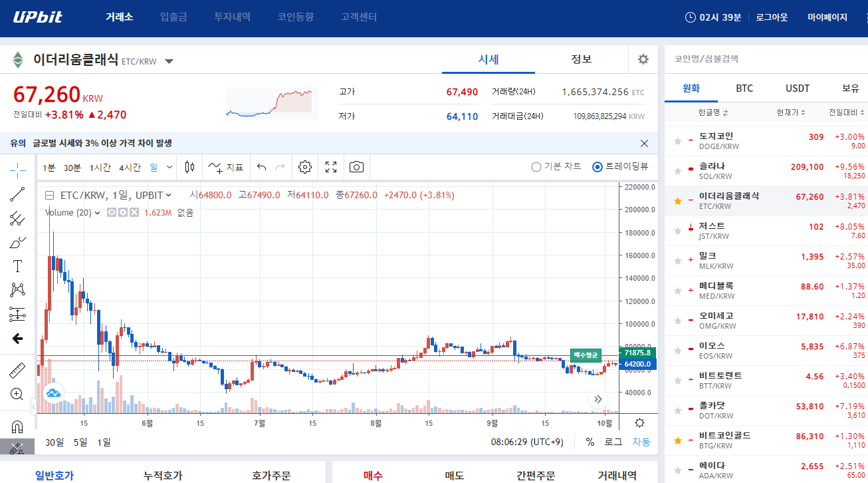Screen dimensions: 868x483
Task: Toggle the lock drawing tools icon
Action: [17, 448]
